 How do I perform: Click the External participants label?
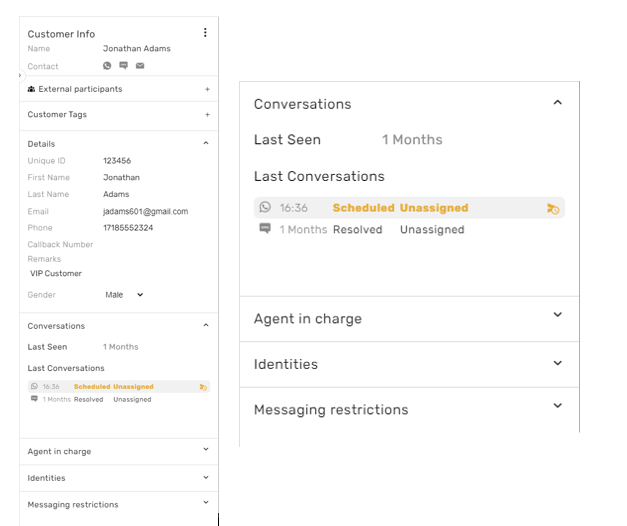point(80,89)
